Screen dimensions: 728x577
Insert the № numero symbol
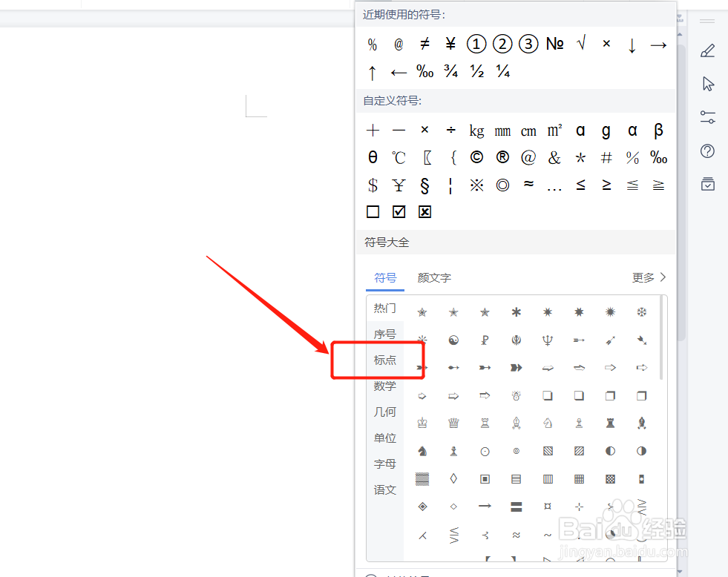[x=555, y=44]
